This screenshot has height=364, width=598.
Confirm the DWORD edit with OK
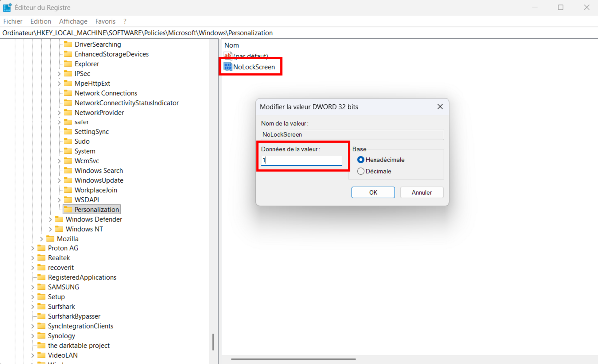tap(373, 192)
